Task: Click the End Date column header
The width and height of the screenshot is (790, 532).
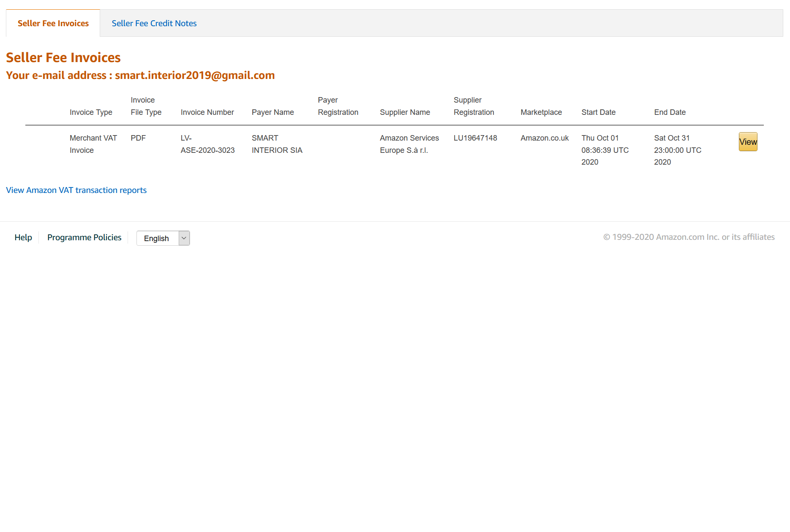Action: coord(670,112)
